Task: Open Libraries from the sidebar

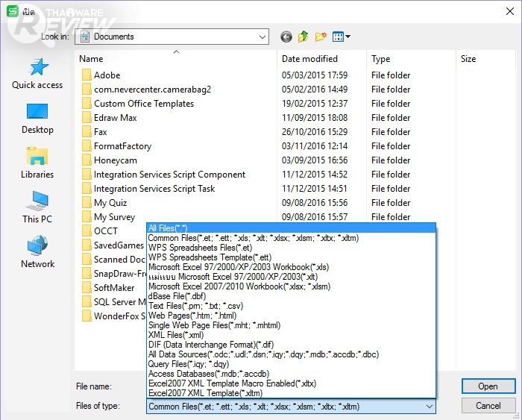Action: click(x=37, y=163)
